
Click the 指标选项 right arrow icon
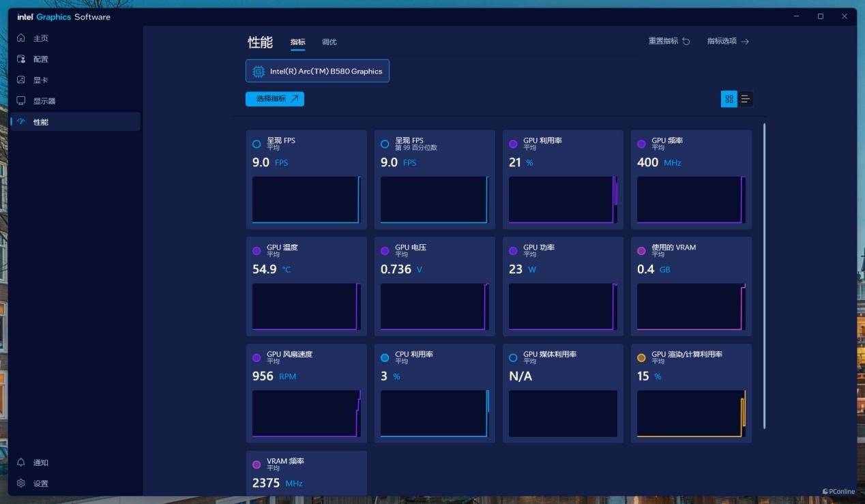[x=745, y=42]
